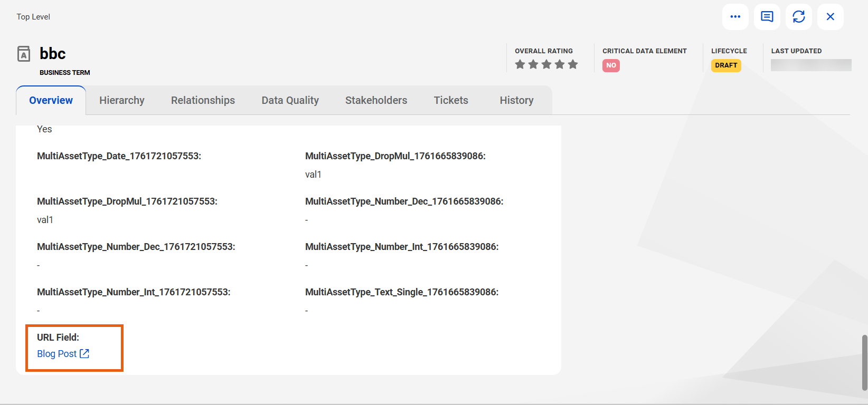Viewport: 868px width, 405px height.
Task: Click MultiAssetType_DropMul_1761665839086 label
Action: (x=395, y=156)
